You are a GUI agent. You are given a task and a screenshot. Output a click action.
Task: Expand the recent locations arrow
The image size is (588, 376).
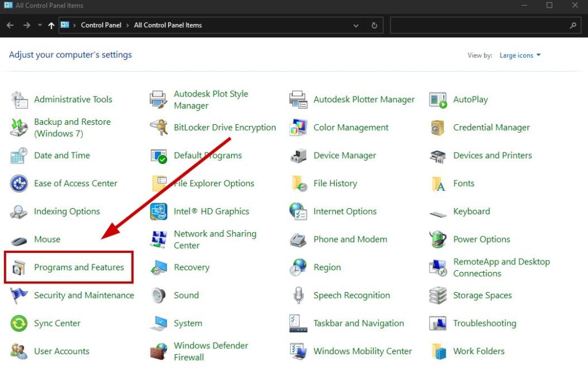(40, 25)
